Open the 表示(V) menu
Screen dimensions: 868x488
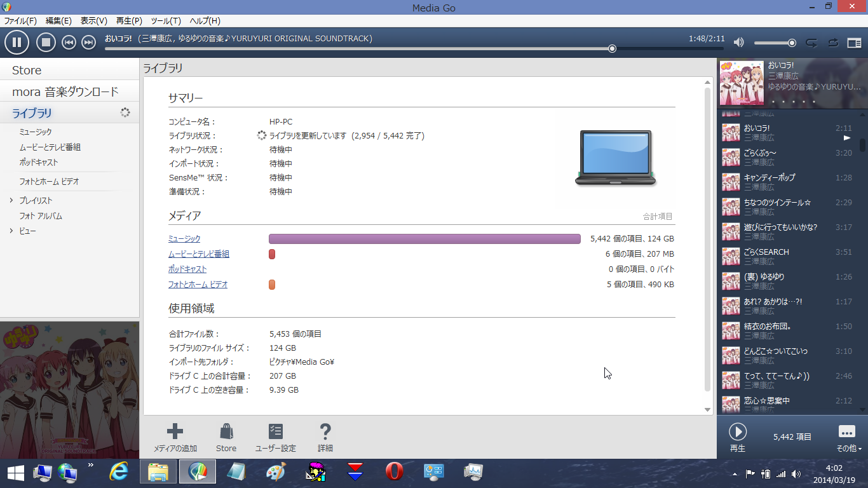pos(94,21)
